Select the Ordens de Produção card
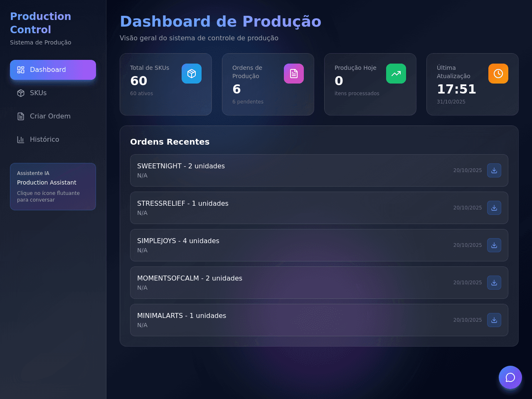The height and width of the screenshot is (399, 532). (268, 84)
